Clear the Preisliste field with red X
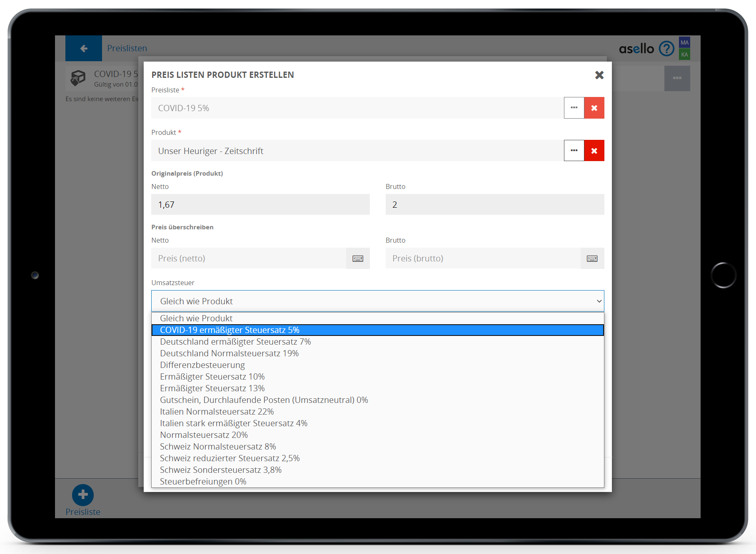The height and width of the screenshot is (554, 756). [594, 108]
